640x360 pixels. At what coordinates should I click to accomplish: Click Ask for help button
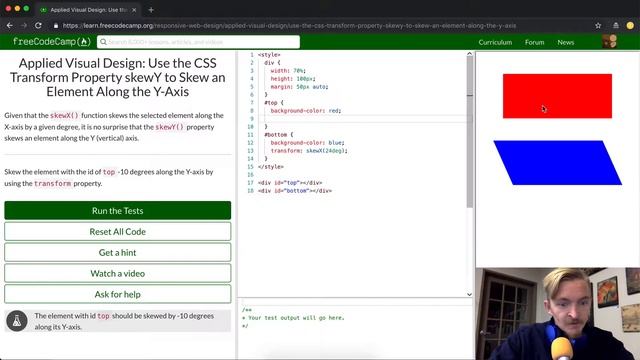click(x=118, y=294)
